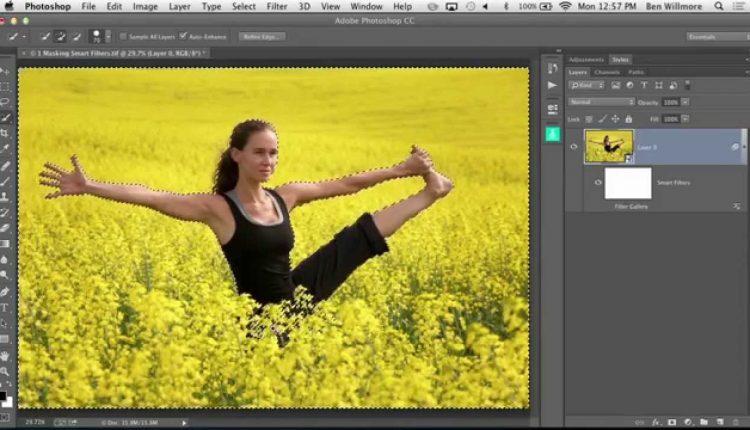Select the Brush tool
This screenshot has width=750, height=430.
(5, 182)
